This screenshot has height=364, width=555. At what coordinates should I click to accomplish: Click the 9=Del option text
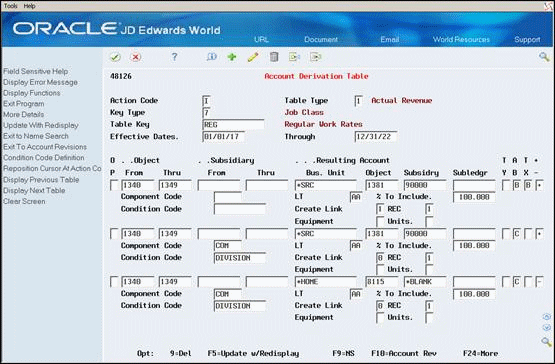coord(181,353)
